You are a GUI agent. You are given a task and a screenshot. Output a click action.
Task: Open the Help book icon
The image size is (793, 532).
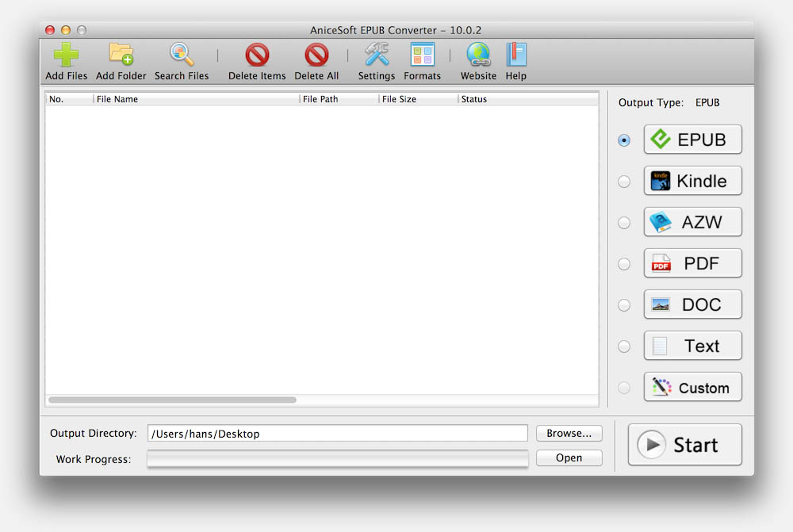point(516,55)
